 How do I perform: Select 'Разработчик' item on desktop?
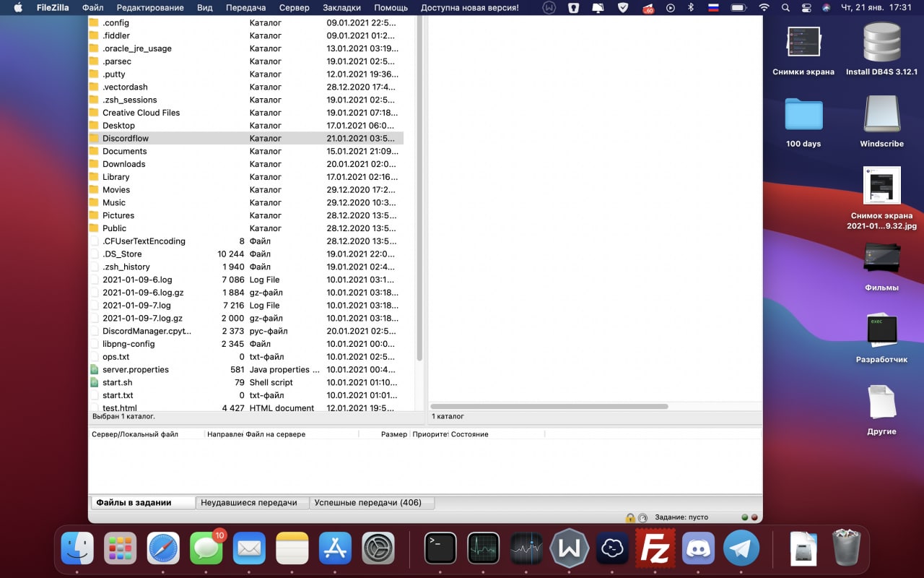pyautogui.click(x=881, y=339)
